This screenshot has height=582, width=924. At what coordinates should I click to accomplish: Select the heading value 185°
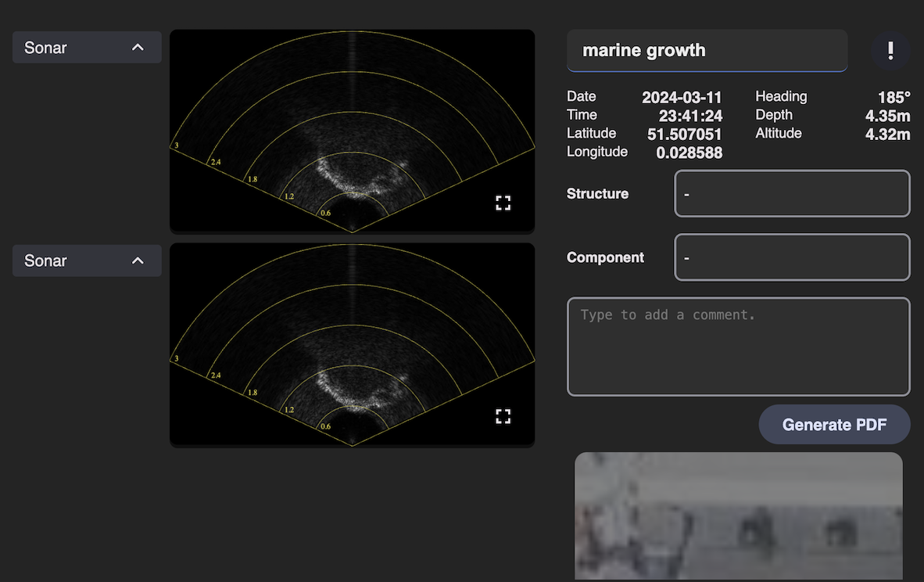click(x=894, y=97)
